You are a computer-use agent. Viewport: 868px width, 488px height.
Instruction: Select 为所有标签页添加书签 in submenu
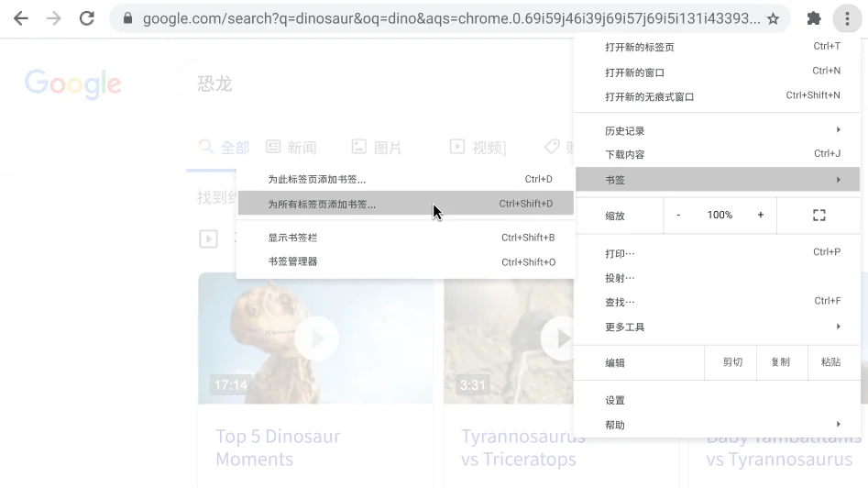[406, 204]
